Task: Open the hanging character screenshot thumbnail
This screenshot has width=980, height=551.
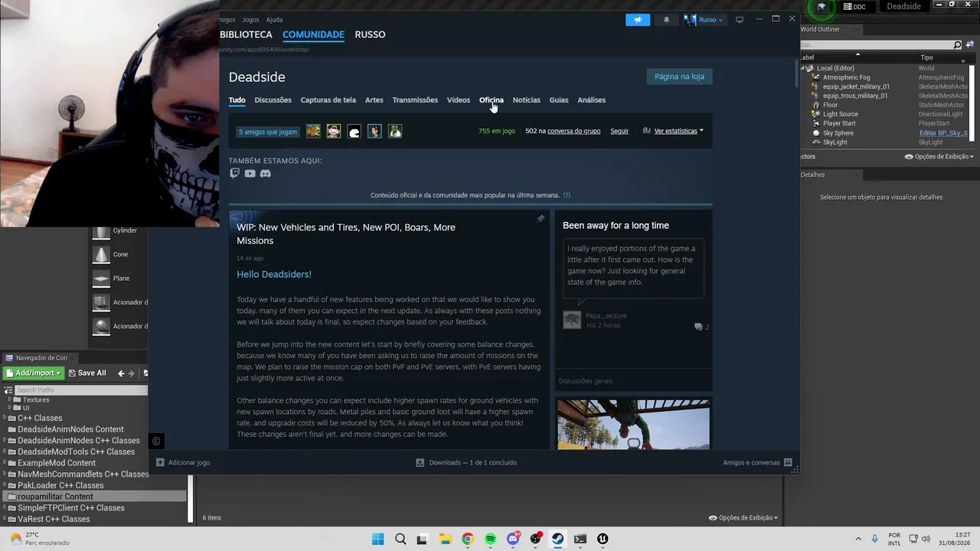Action: [633, 424]
